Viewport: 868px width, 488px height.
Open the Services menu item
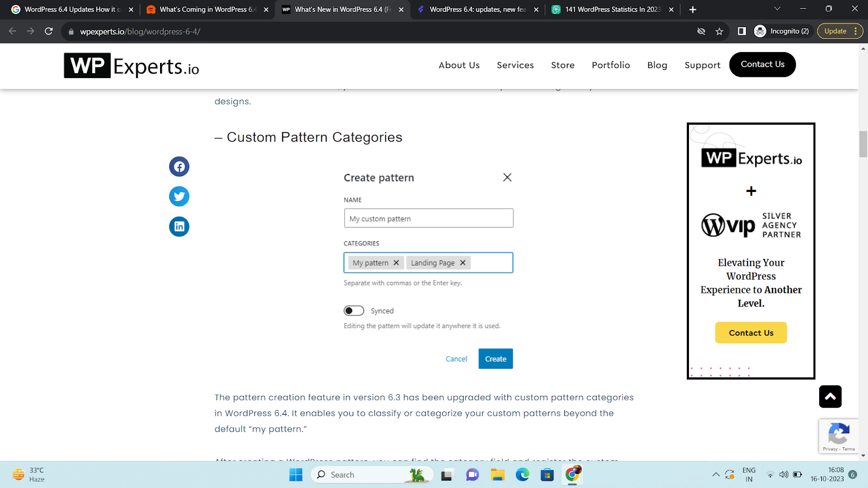tap(515, 65)
